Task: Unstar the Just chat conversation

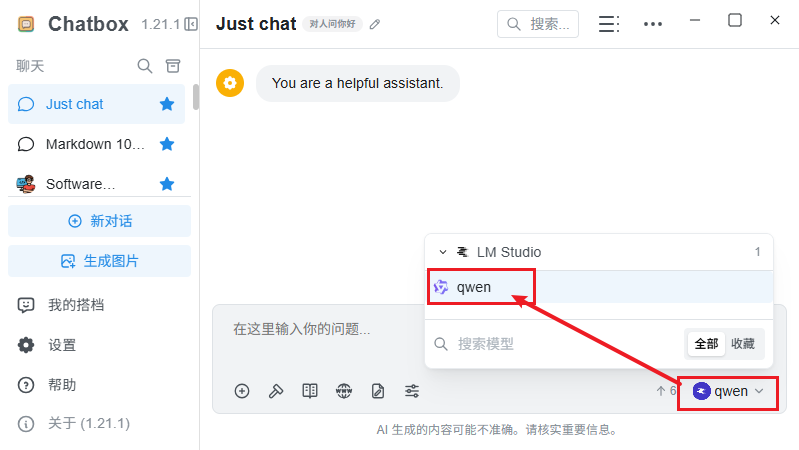Action: 167,104
